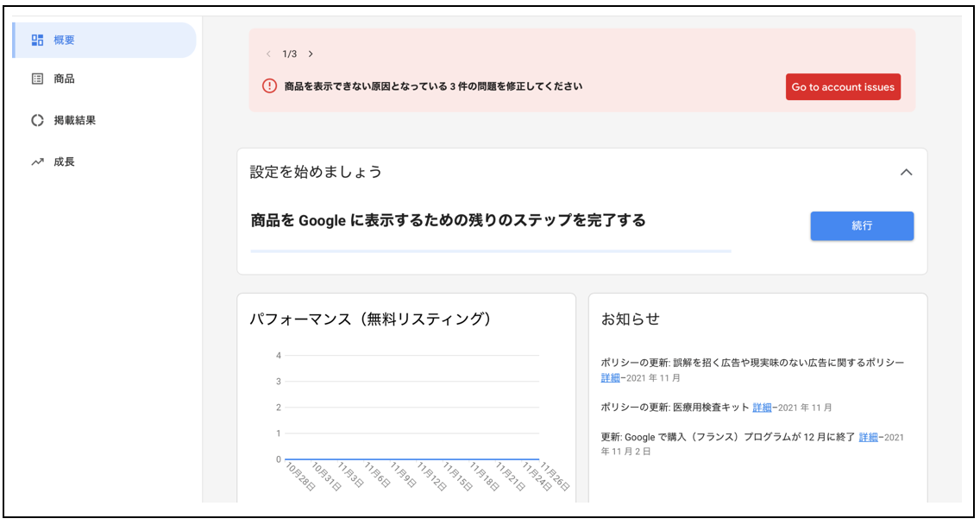
Task: Click the 成長 trending arrow icon
Action: [x=37, y=161]
